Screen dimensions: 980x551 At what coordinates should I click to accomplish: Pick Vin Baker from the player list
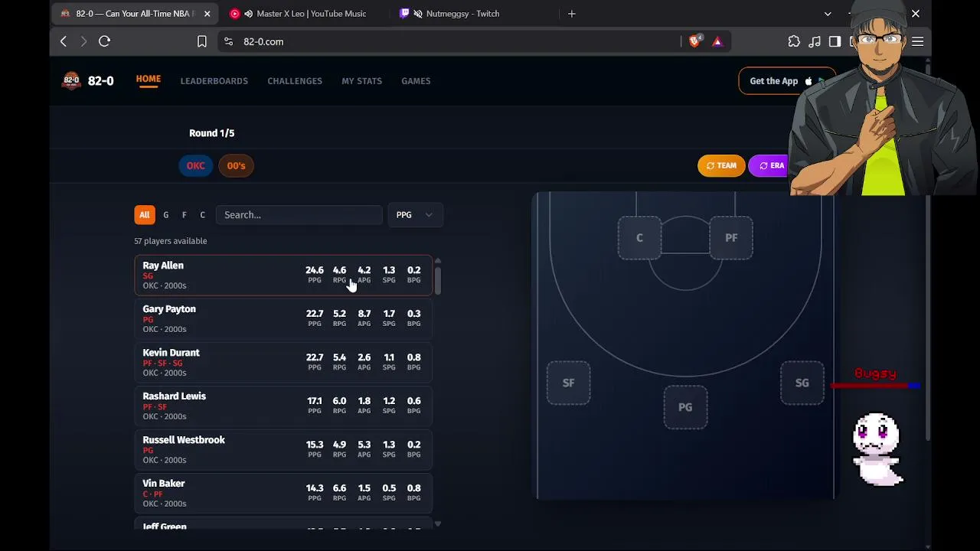(283, 494)
